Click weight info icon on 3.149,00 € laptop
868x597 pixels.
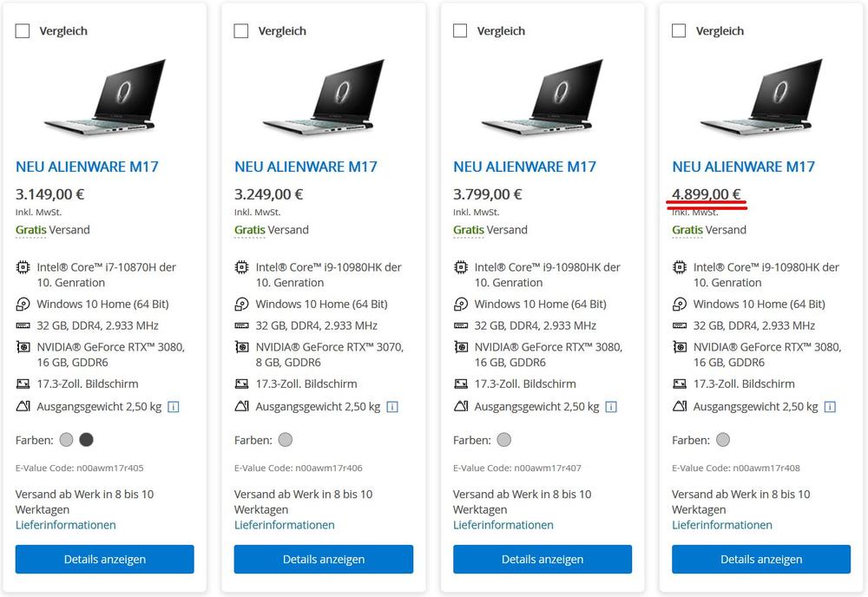(173, 406)
